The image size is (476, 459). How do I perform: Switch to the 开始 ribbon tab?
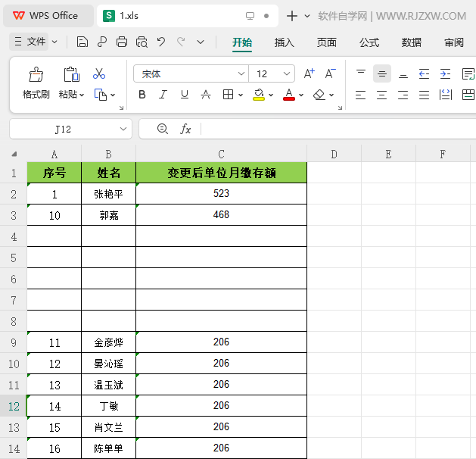click(242, 42)
